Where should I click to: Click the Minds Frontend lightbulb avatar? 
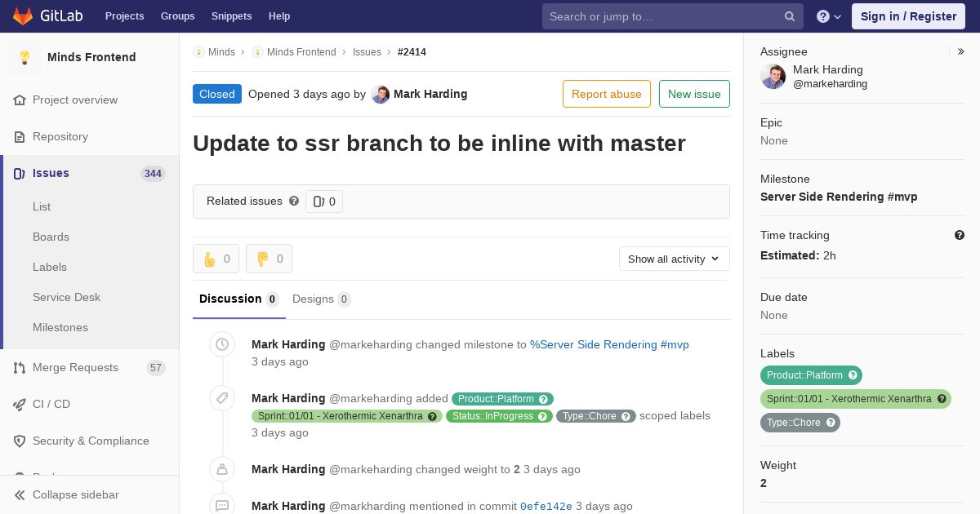point(24,57)
